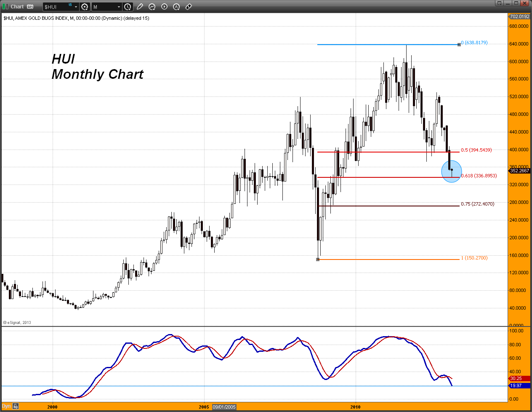The image size is (532, 412).
Task: Click the green chart window icon
Action: click(x=5, y=6)
